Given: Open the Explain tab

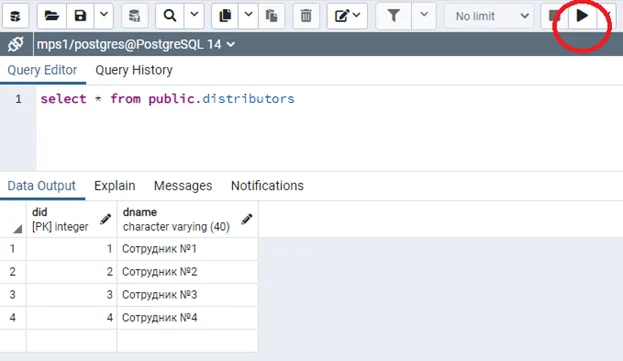Looking at the screenshot, I should 114,186.
